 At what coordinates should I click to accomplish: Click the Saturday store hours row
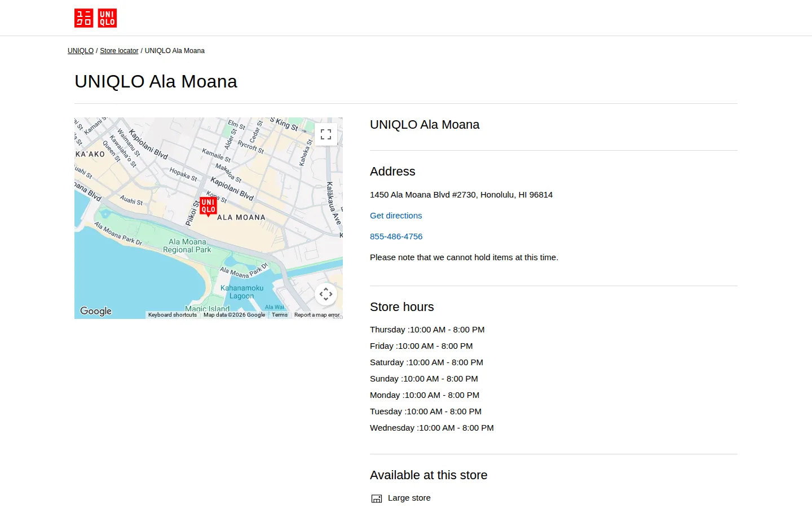[426, 362]
